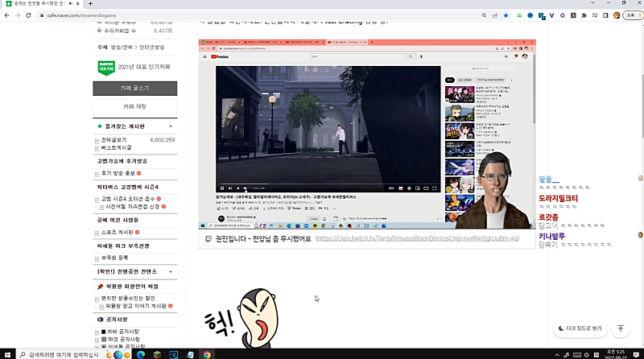Switch to Chrome in the taskbar
644x359 pixels.
pos(207,354)
